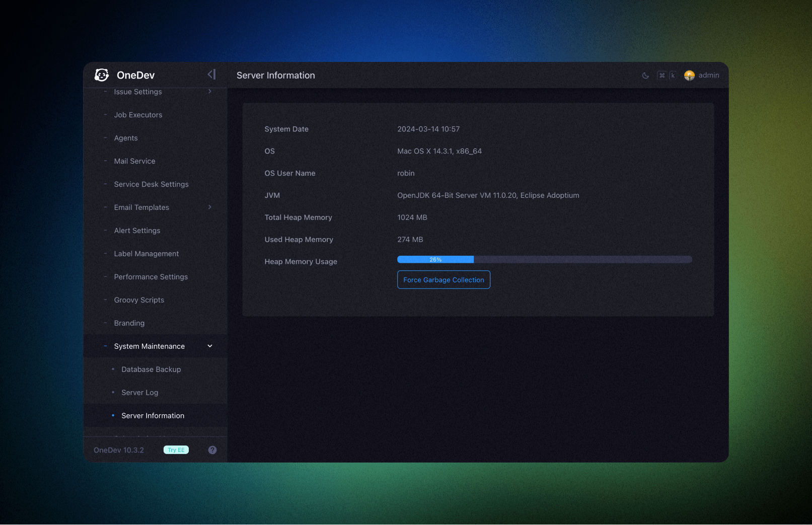Open Server Log sub-item
This screenshot has width=812, height=525.
(x=140, y=393)
